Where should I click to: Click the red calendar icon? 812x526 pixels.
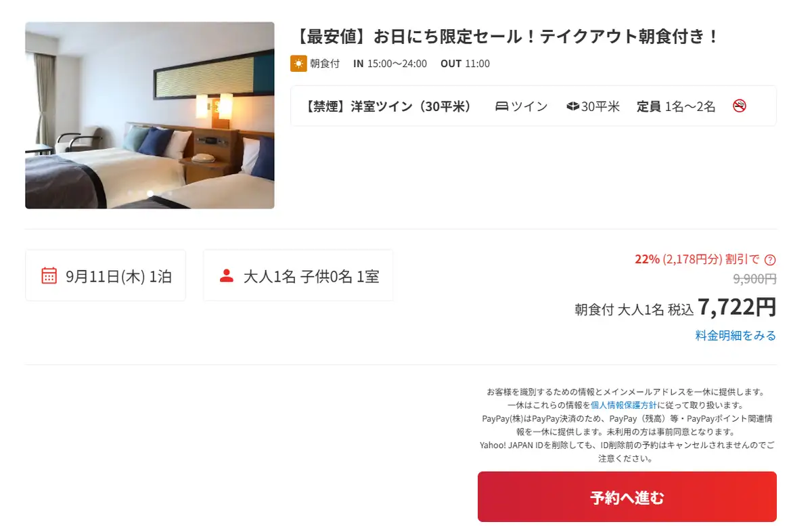pyautogui.click(x=49, y=276)
